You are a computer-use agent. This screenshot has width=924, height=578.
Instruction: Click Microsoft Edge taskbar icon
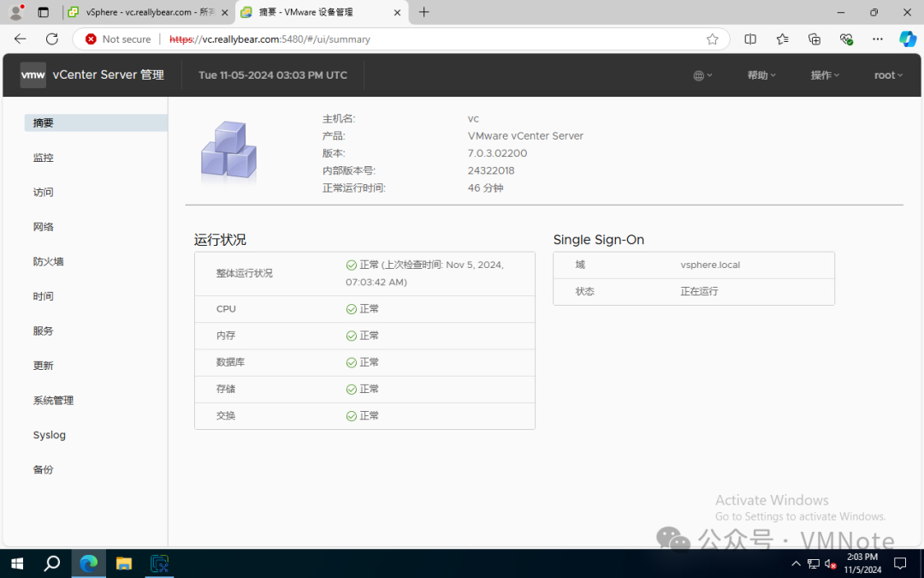pyautogui.click(x=88, y=563)
